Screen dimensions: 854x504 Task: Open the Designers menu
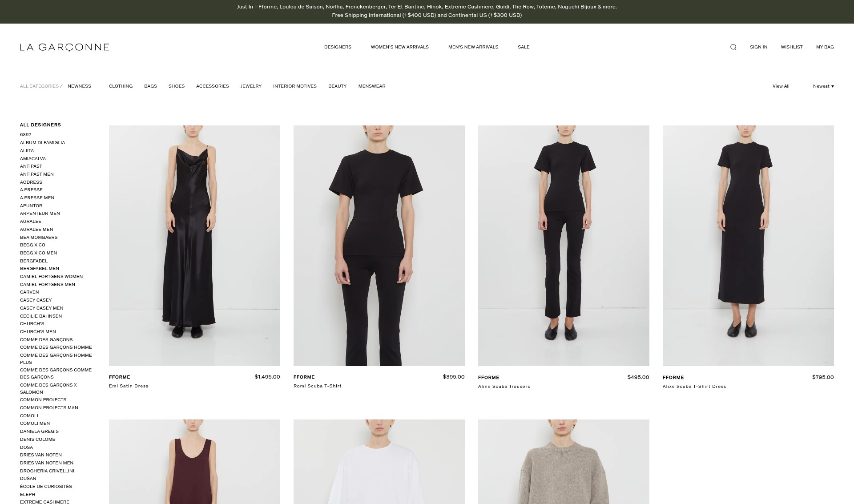click(x=338, y=47)
